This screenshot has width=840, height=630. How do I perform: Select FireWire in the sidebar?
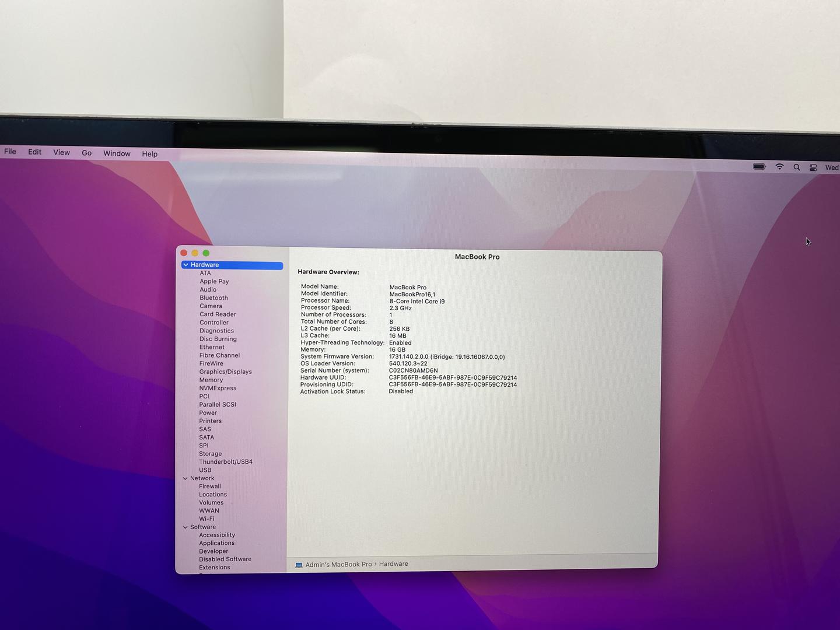coord(211,363)
